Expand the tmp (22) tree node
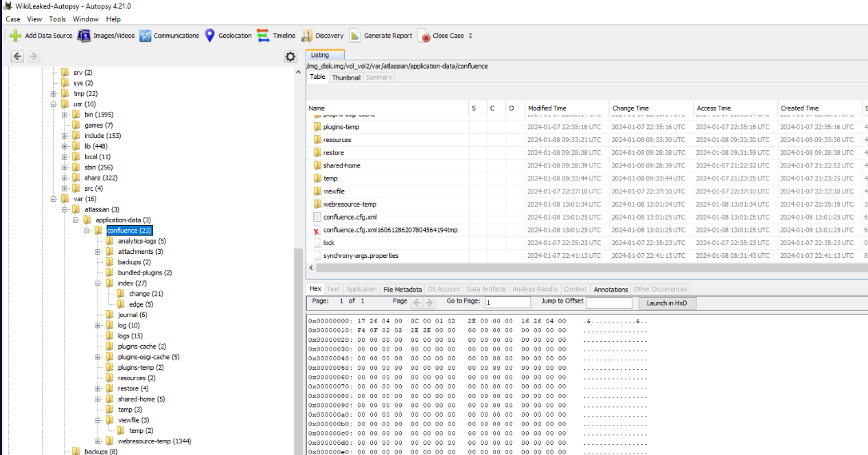 pyautogui.click(x=54, y=94)
